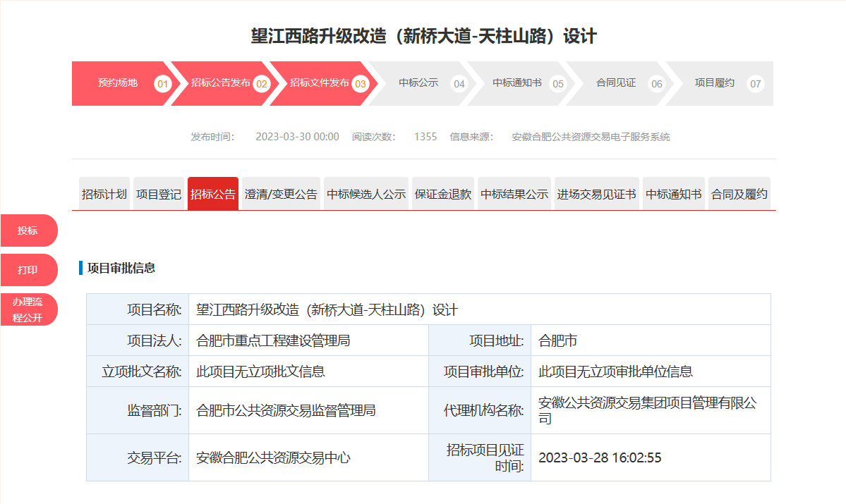Screen dimensions: 846x504
Task: Click the publish time 2023-03-30 00:00
Action: pyautogui.click(x=297, y=137)
